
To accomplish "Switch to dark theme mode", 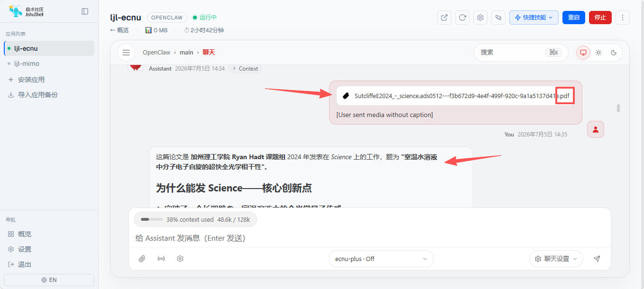I will point(614,53).
